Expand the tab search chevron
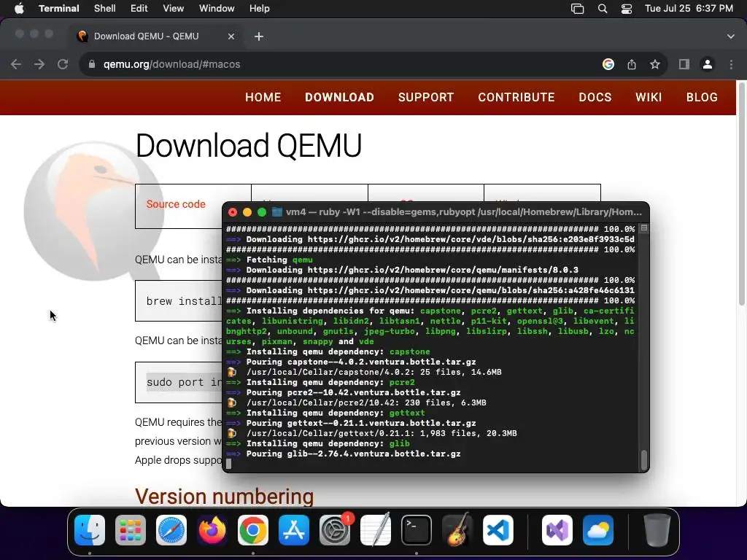Viewport: 747px width, 560px height. point(731,36)
